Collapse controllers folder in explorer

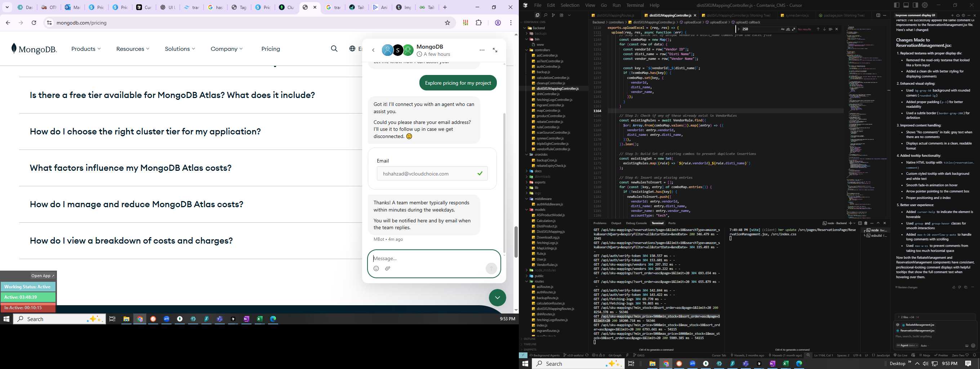[x=542, y=50]
